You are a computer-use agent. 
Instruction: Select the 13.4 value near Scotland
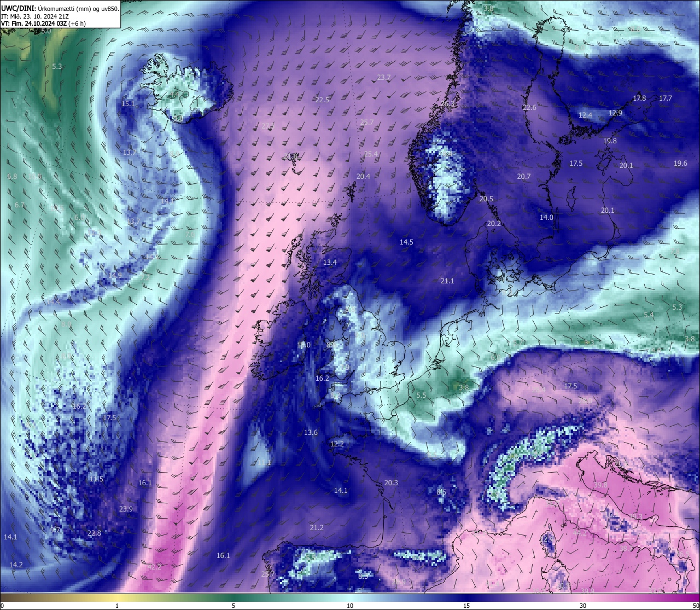tap(330, 262)
